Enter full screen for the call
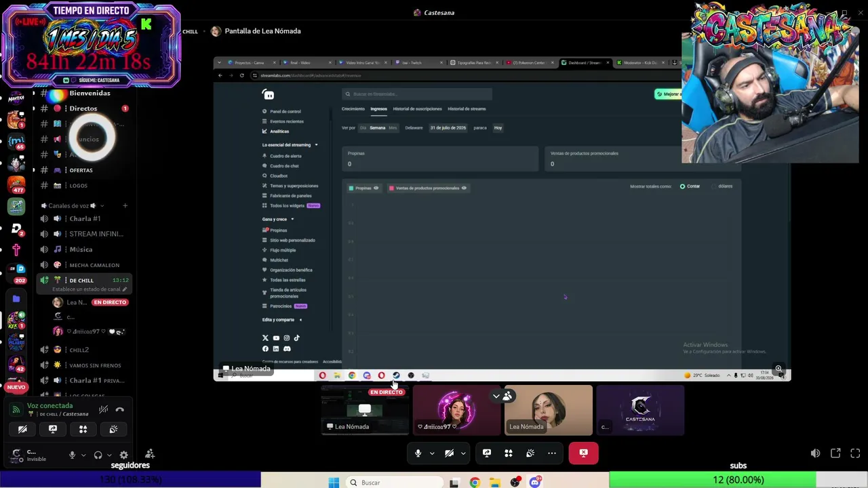 point(855,453)
